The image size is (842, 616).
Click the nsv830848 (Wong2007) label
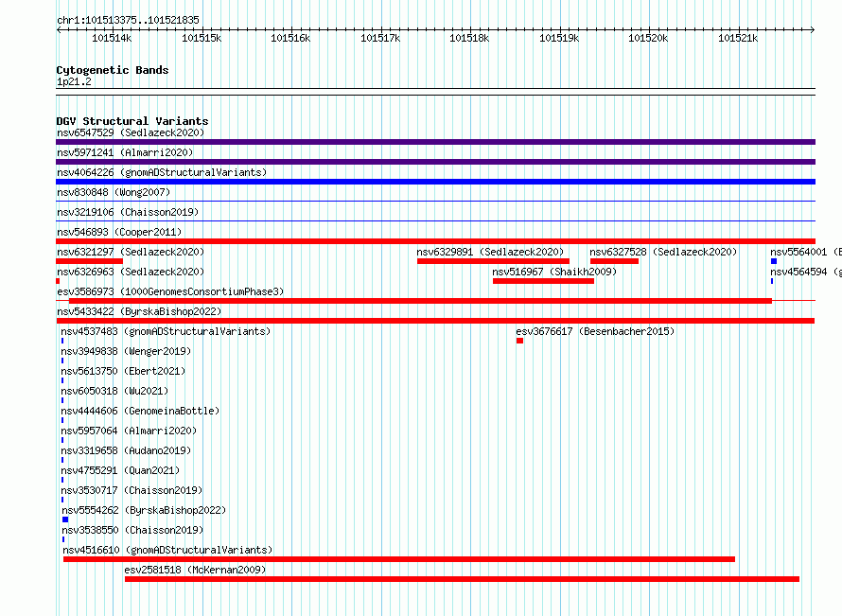(x=114, y=192)
